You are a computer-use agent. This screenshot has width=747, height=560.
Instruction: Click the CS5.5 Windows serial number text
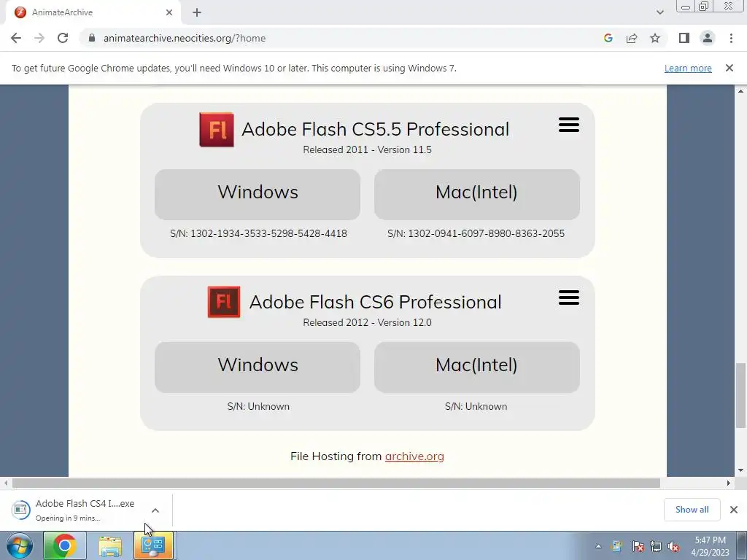[x=258, y=233]
